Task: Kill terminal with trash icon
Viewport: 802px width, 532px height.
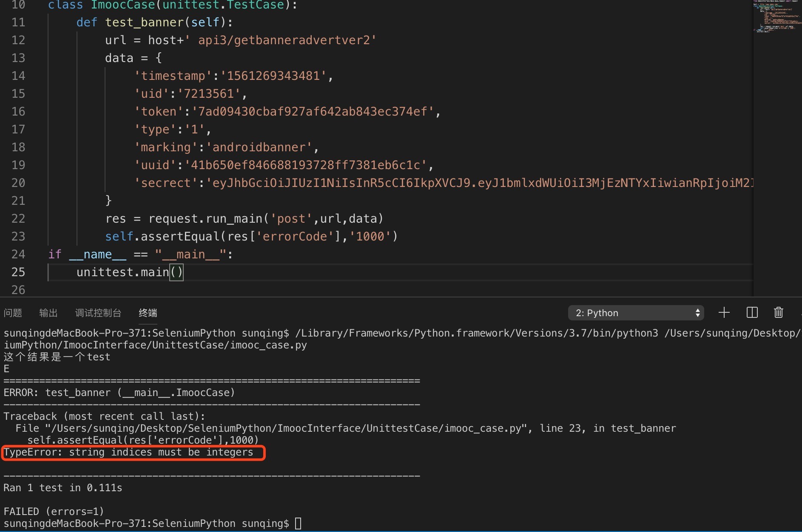Action: tap(778, 313)
